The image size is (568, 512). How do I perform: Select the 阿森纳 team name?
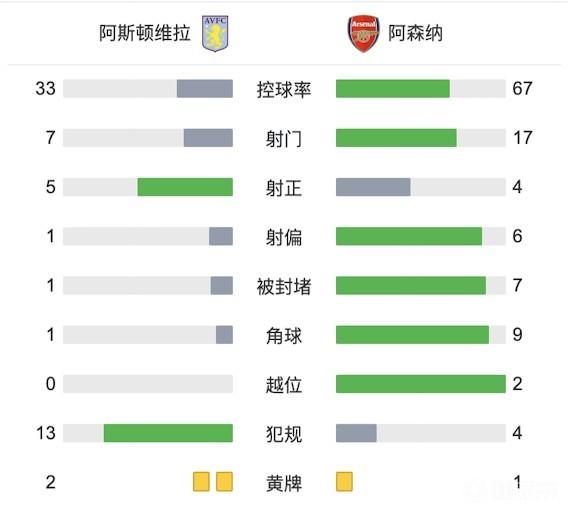point(415,33)
